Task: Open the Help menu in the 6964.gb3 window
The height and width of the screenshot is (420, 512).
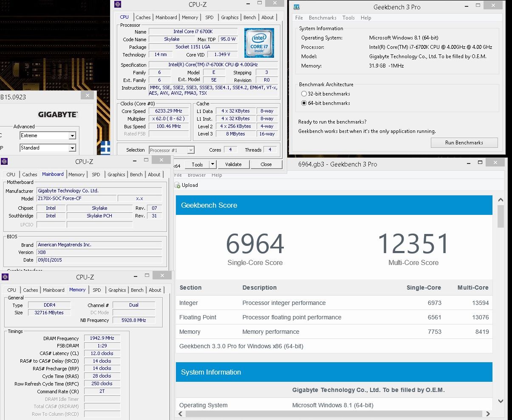Action: tap(217, 175)
